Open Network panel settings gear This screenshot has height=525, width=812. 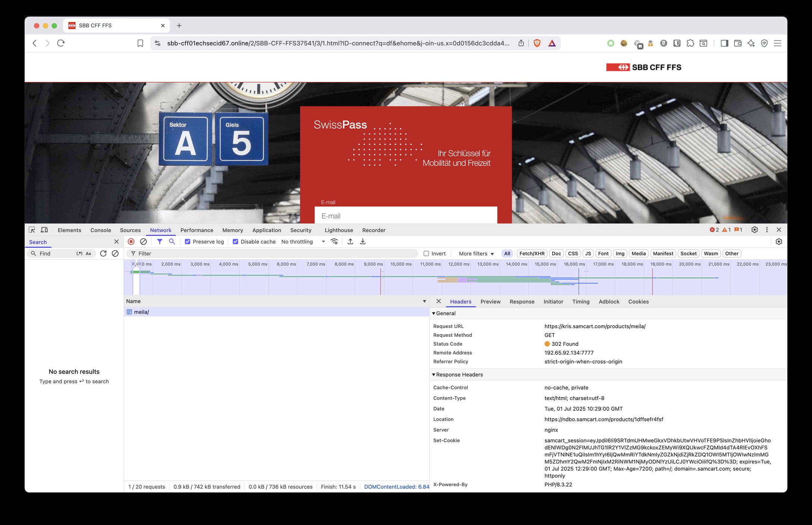tap(779, 242)
